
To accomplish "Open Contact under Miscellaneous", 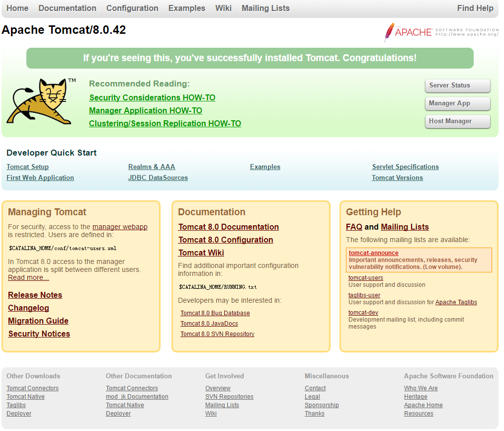I will point(315,388).
